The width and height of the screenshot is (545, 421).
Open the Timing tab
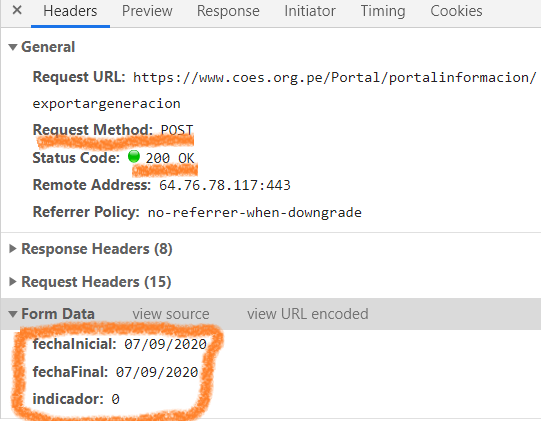[383, 11]
